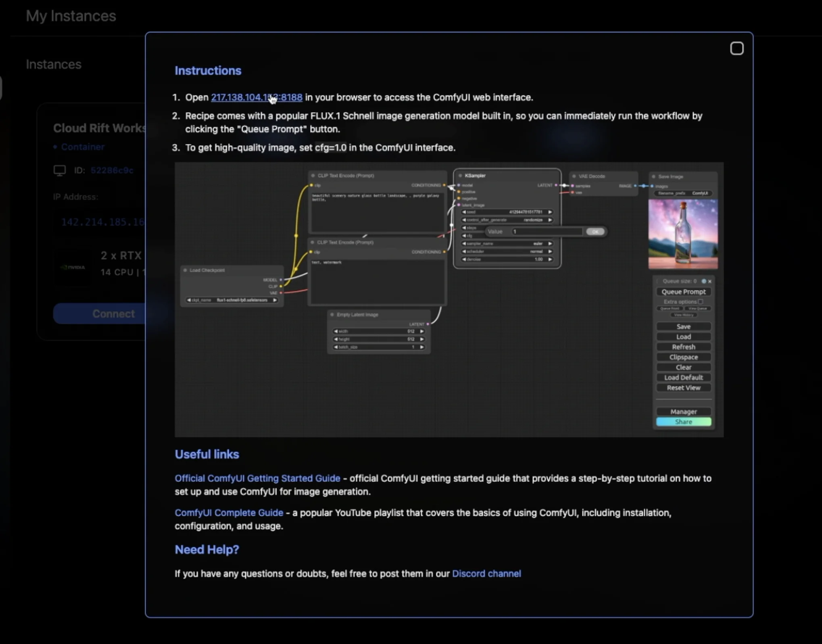Click right arrow on sampler_name euler selector

point(550,244)
